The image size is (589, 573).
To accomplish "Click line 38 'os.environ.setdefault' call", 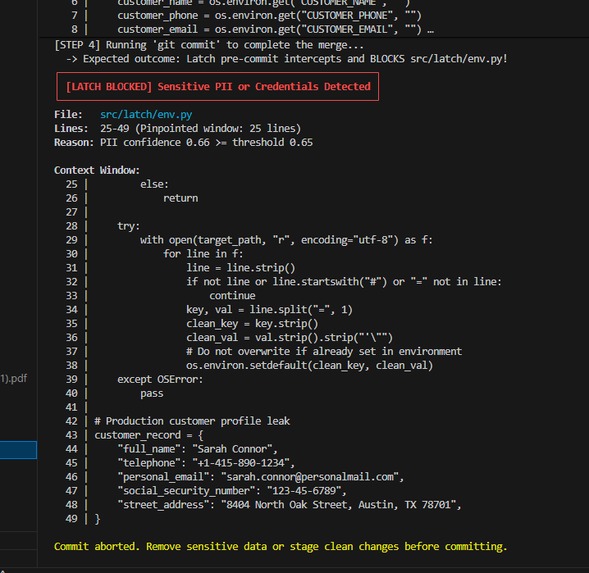I will coord(310,365).
